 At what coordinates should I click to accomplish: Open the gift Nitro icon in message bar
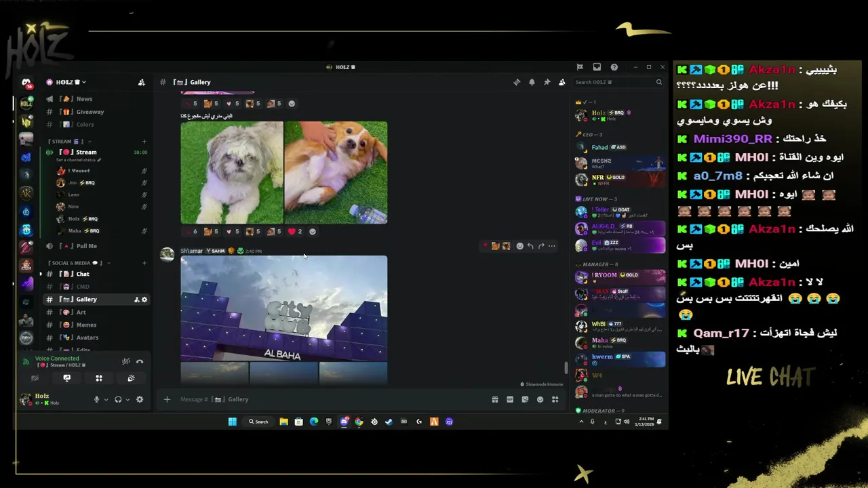(x=495, y=399)
